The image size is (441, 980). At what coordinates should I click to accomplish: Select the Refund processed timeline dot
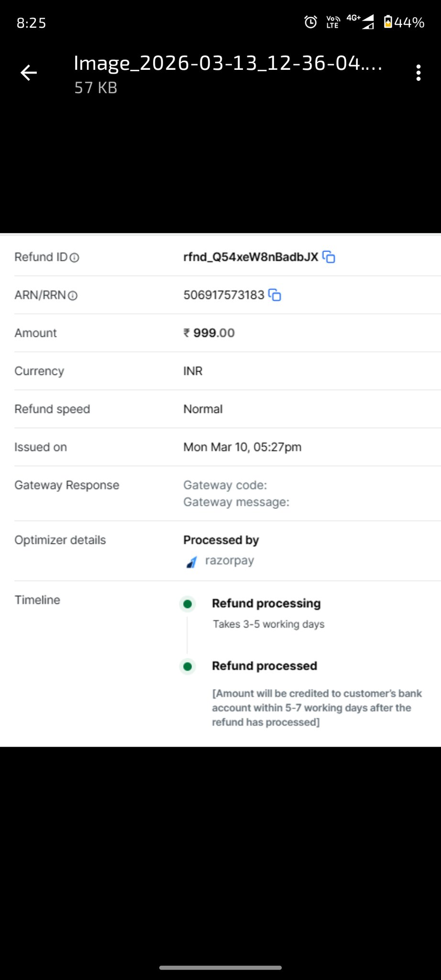click(187, 666)
